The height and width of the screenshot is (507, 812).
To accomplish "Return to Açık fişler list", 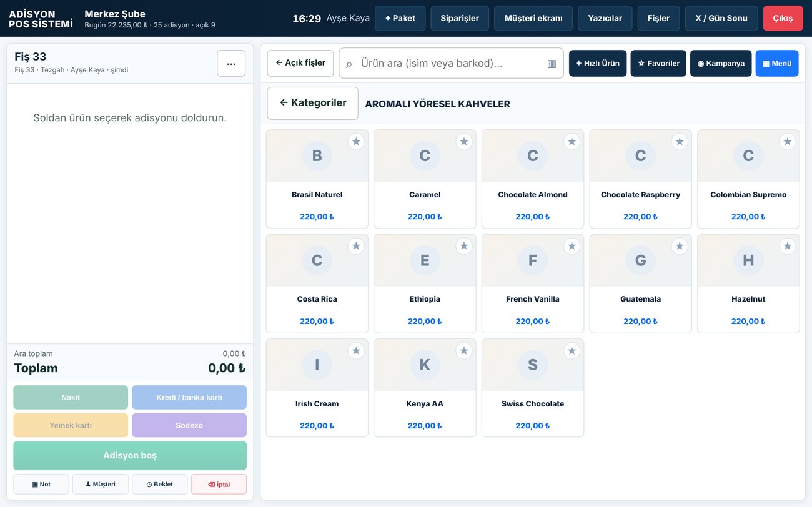I will 300,63.
